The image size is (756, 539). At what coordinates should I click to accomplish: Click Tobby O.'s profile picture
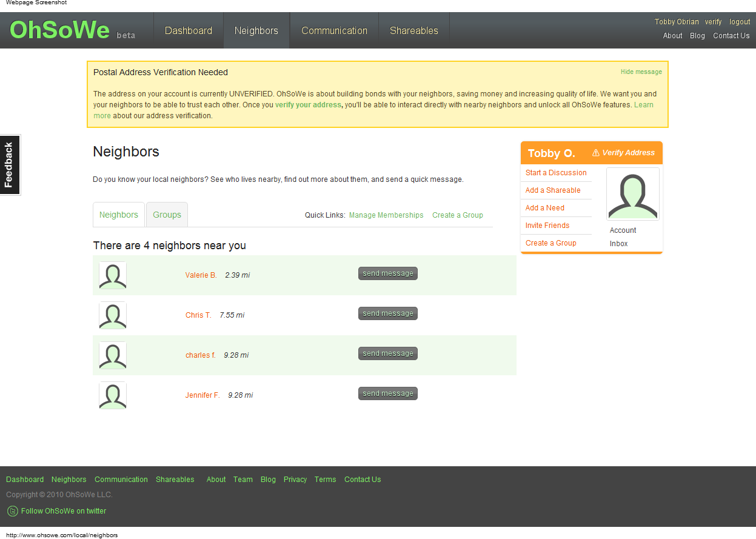click(633, 194)
